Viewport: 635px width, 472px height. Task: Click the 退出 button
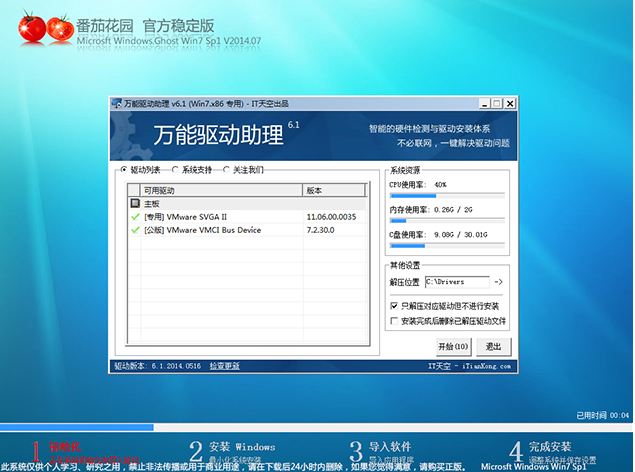click(x=493, y=347)
